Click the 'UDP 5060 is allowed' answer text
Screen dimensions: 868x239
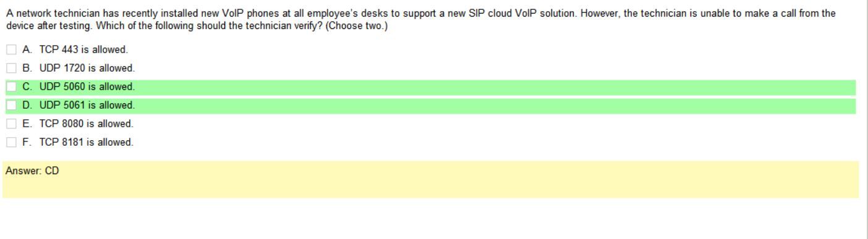click(x=80, y=86)
